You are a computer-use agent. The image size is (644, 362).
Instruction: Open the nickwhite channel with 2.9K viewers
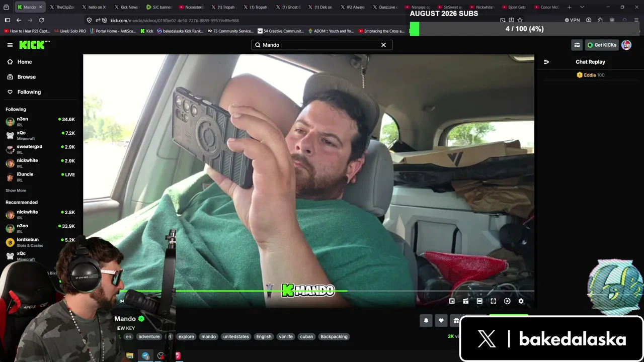pyautogui.click(x=40, y=163)
